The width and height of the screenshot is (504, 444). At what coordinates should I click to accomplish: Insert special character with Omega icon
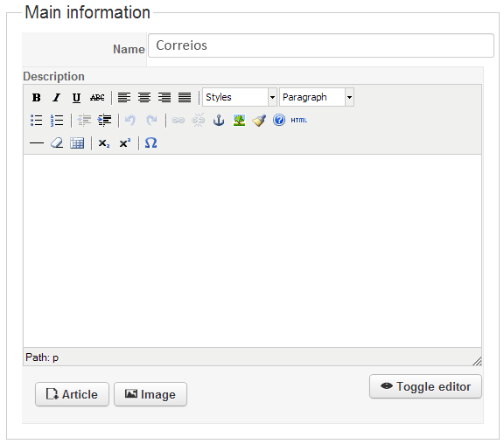(150, 143)
